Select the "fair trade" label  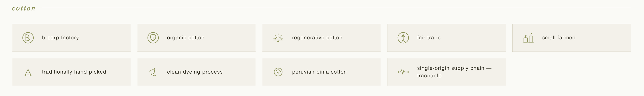(x=429, y=38)
